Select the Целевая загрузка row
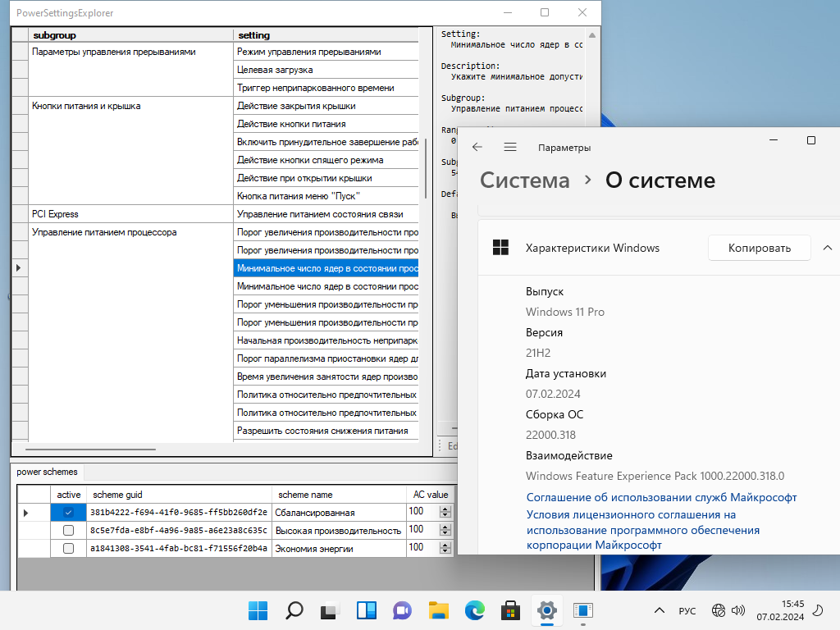This screenshot has height=630, width=840. [326, 70]
